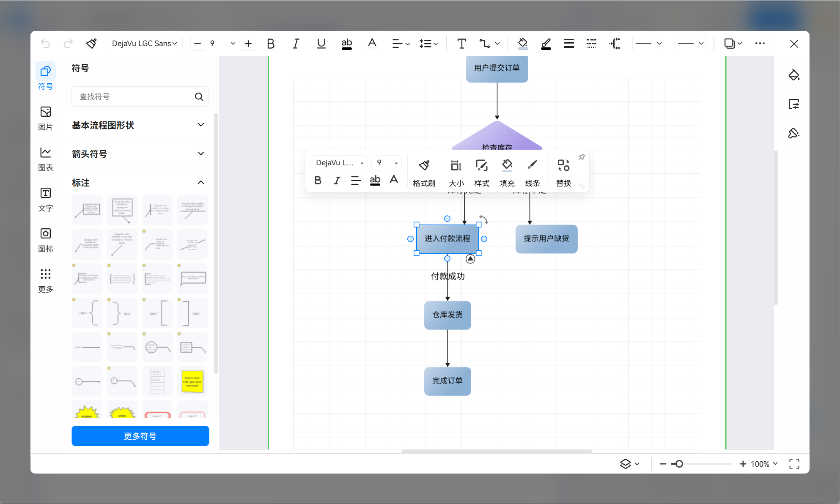The width and height of the screenshot is (840, 504).
Task: Open the connector tool in top toolbar
Action: 489,44
